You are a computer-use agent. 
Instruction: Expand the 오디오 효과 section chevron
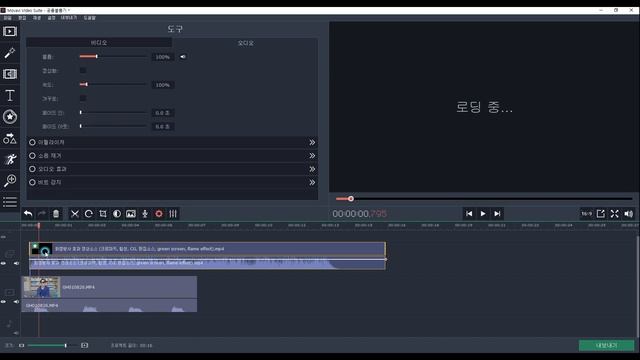pyautogui.click(x=312, y=169)
